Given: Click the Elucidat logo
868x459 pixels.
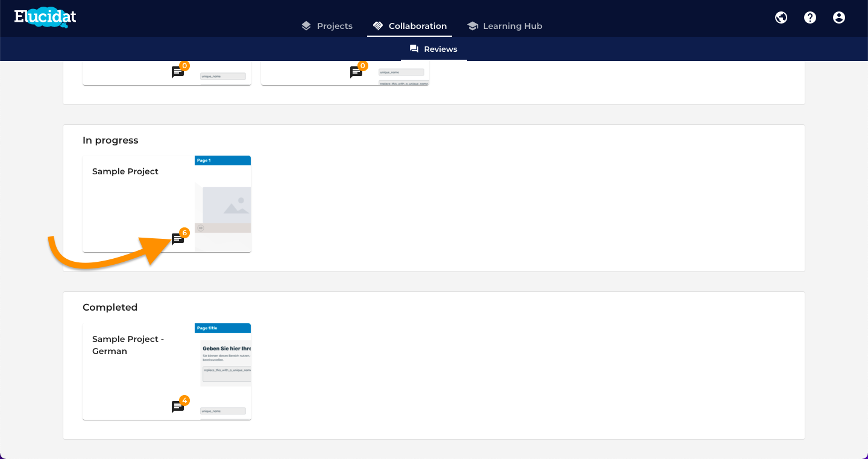Looking at the screenshot, I should 45,17.
